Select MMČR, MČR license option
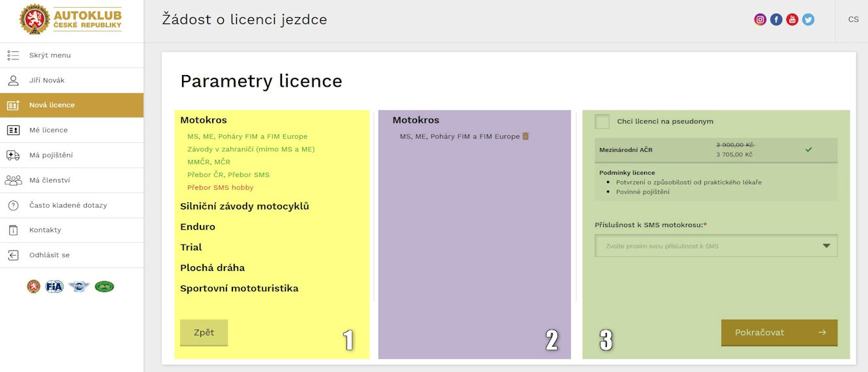Image resolution: width=868 pixels, height=372 pixels. point(209,162)
